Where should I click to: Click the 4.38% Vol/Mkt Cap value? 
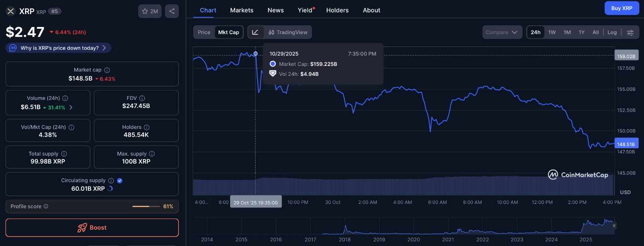[48, 135]
